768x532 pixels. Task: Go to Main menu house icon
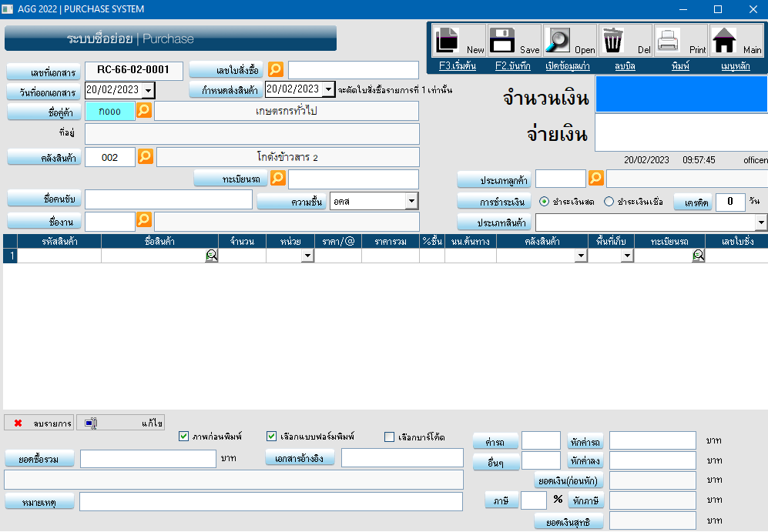point(736,40)
